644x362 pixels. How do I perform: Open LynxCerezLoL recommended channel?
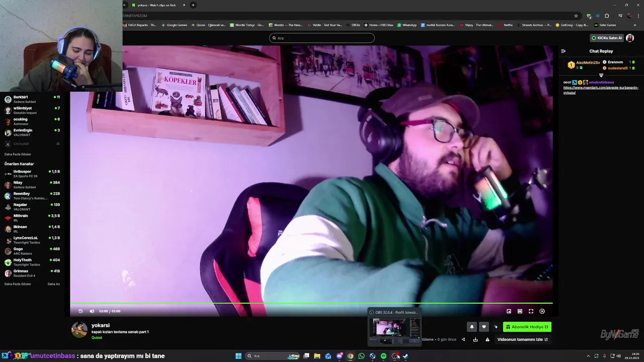32,240
